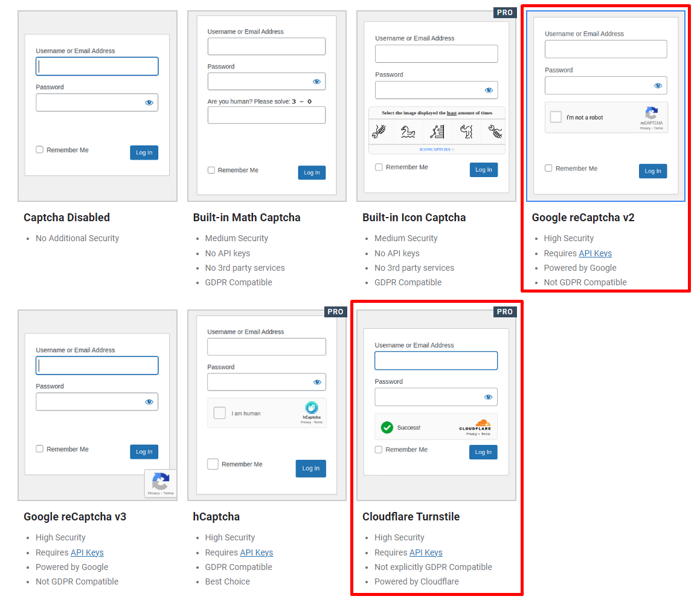700x599 pixels.
Task: Toggle password eye icon in hCaptcha card
Action: 318,383
